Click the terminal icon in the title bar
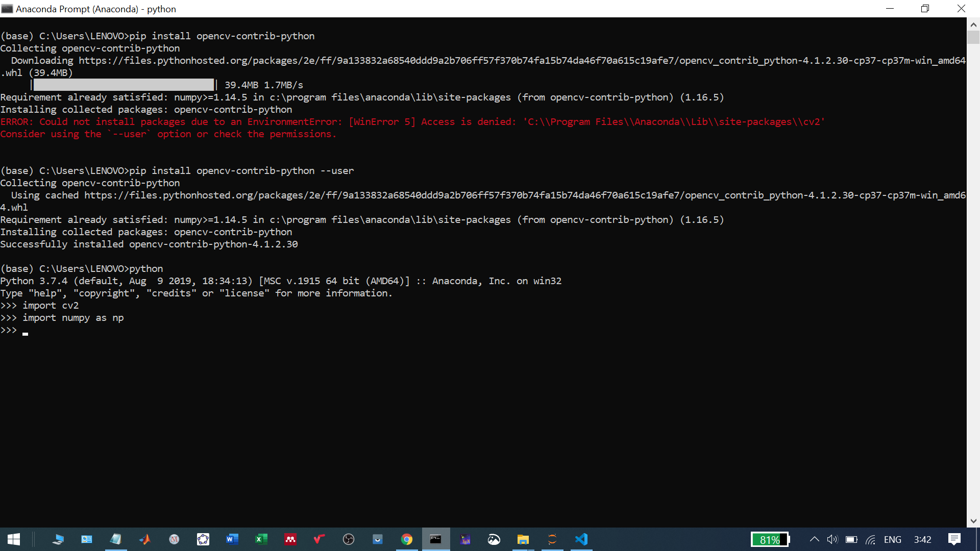This screenshot has height=551, width=980. [7, 9]
